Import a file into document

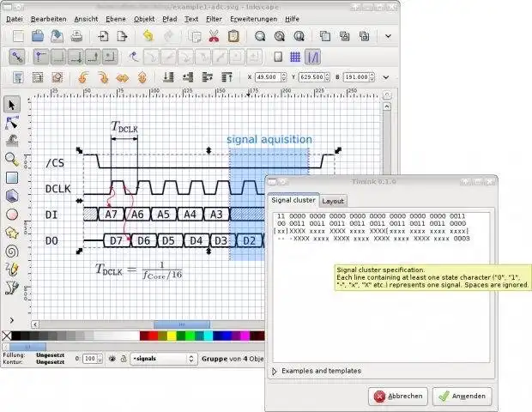pos(103,36)
